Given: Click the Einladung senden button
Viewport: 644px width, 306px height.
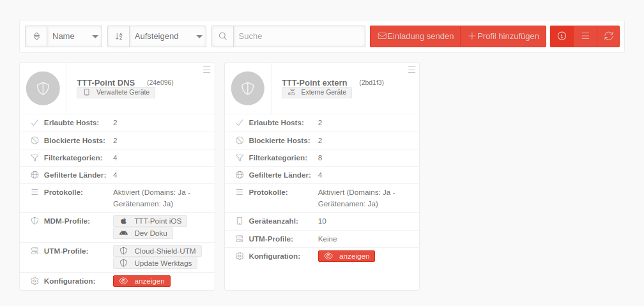Looking at the screenshot, I should [415, 36].
